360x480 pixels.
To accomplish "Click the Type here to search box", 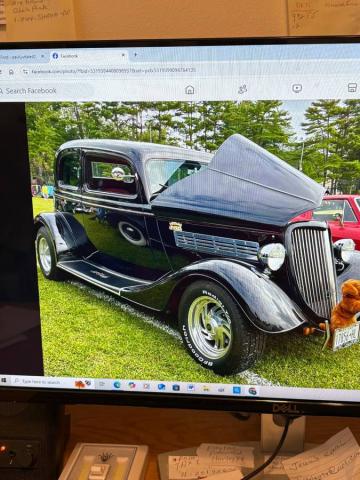I will pyautogui.click(x=52, y=382).
